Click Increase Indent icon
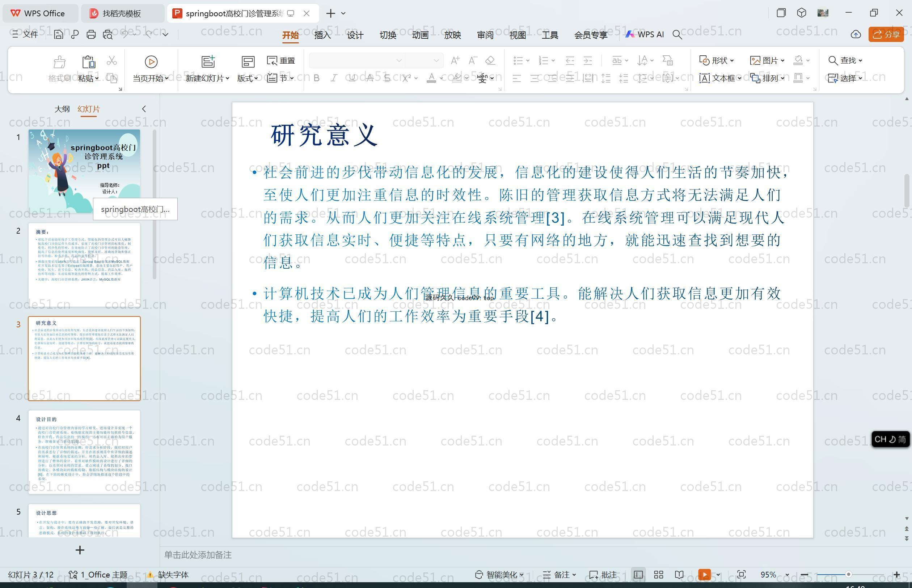Viewport: 912px width, 588px height. coord(588,60)
